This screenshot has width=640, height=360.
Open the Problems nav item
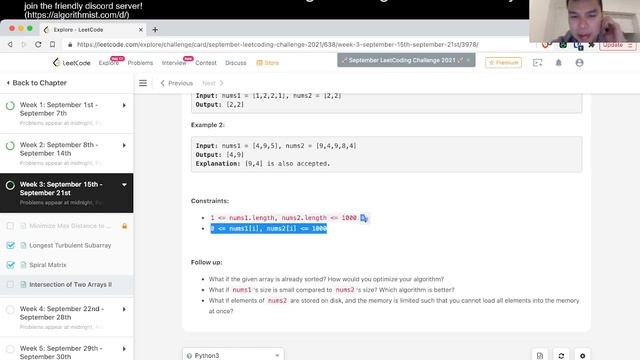[140, 63]
